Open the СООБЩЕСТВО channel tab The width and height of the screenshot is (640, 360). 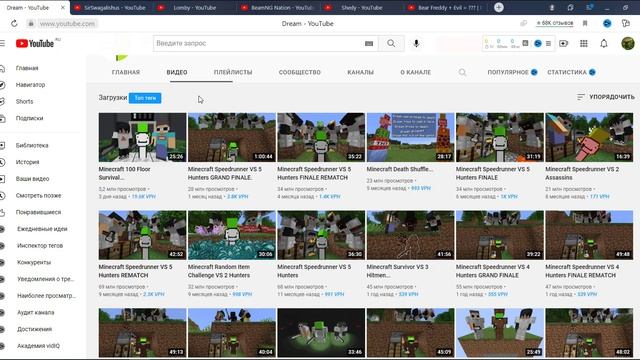300,72
